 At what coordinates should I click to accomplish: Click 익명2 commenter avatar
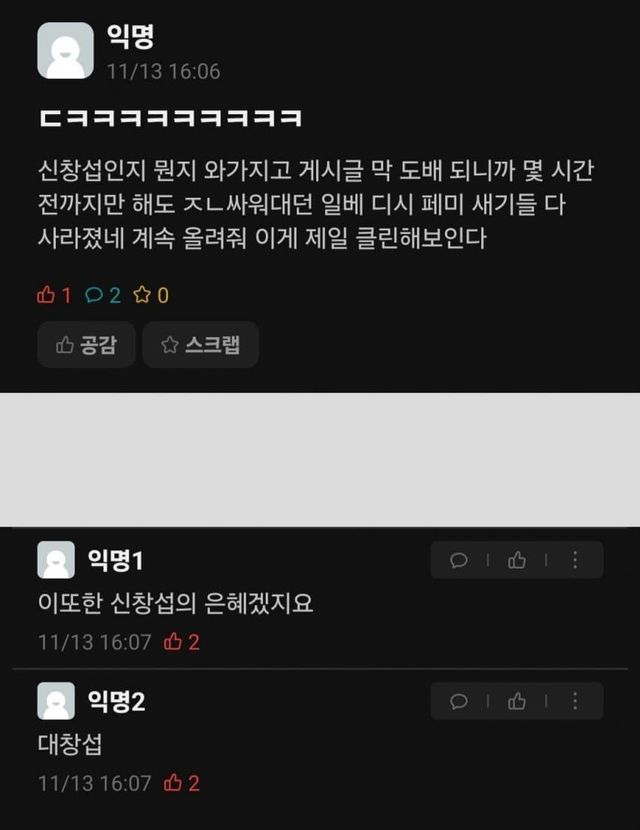point(56,701)
